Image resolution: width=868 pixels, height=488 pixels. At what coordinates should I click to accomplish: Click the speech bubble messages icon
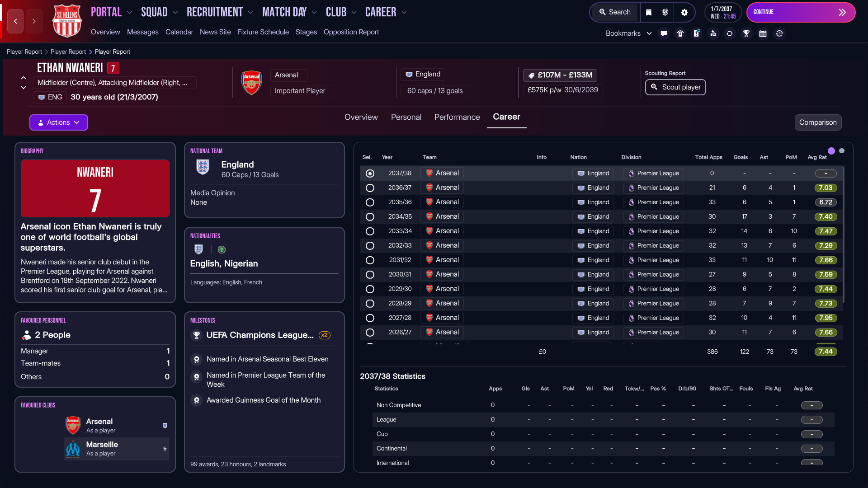tap(664, 33)
